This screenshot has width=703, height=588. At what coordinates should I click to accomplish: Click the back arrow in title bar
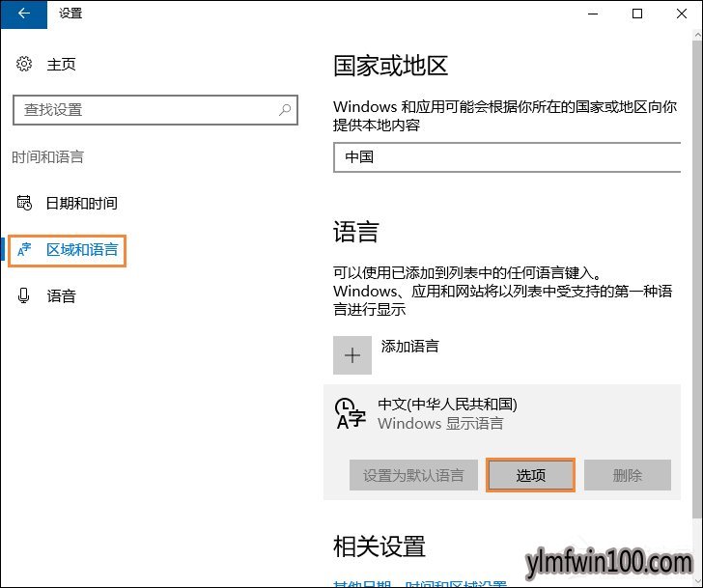coord(24,14)
